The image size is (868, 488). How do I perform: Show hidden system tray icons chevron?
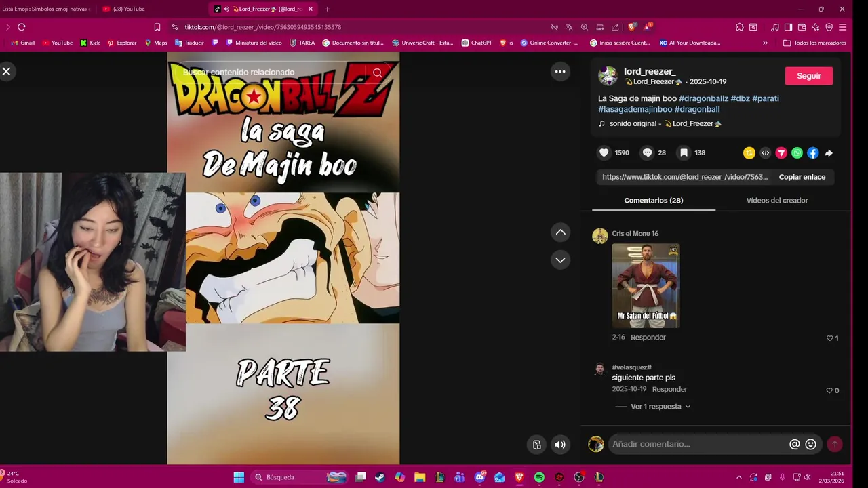pyautogui.click(x=739, y=477)
